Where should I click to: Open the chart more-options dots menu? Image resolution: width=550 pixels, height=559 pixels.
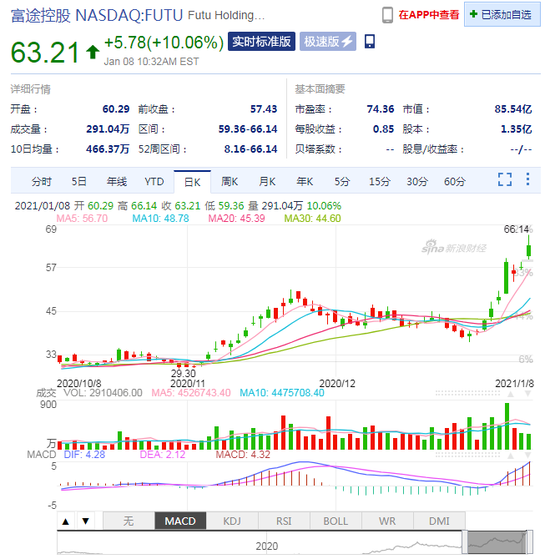click(x=528, y=179)
